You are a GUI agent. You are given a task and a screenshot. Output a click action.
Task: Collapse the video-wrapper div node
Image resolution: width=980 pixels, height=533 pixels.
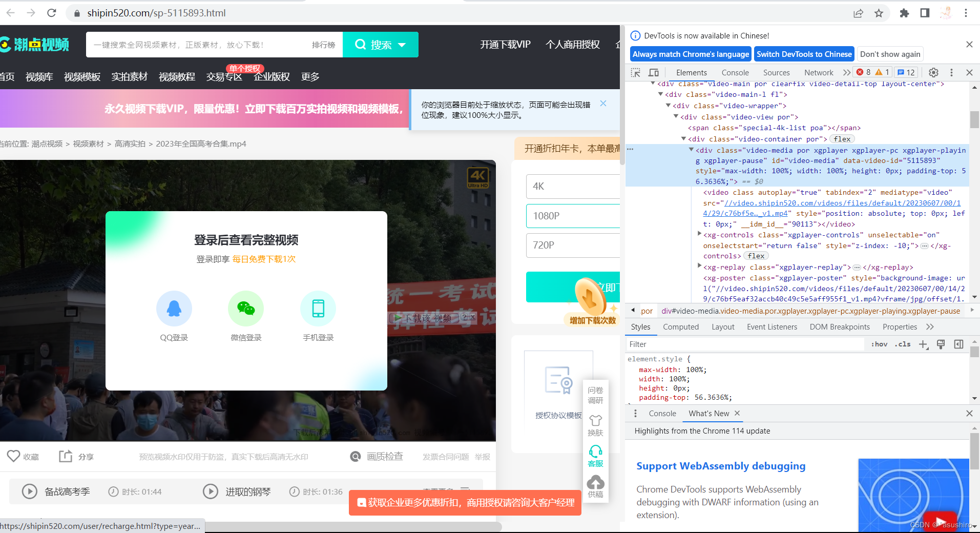(x=668, y=106)
